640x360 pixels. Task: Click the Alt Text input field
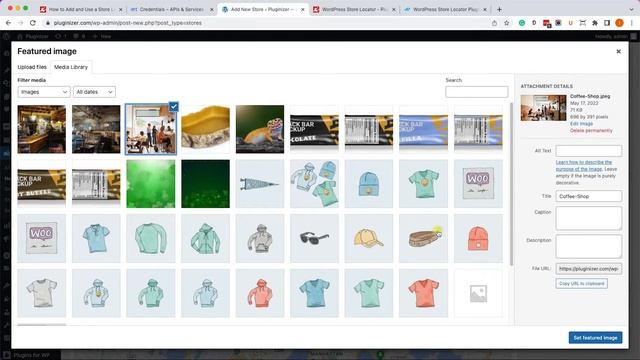click(589, 151)
